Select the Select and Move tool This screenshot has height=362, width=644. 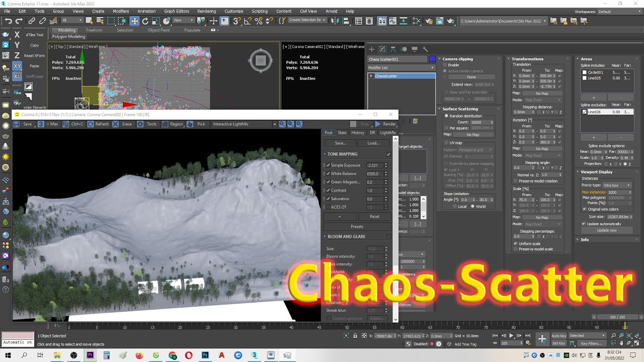(x=134, y=21)
